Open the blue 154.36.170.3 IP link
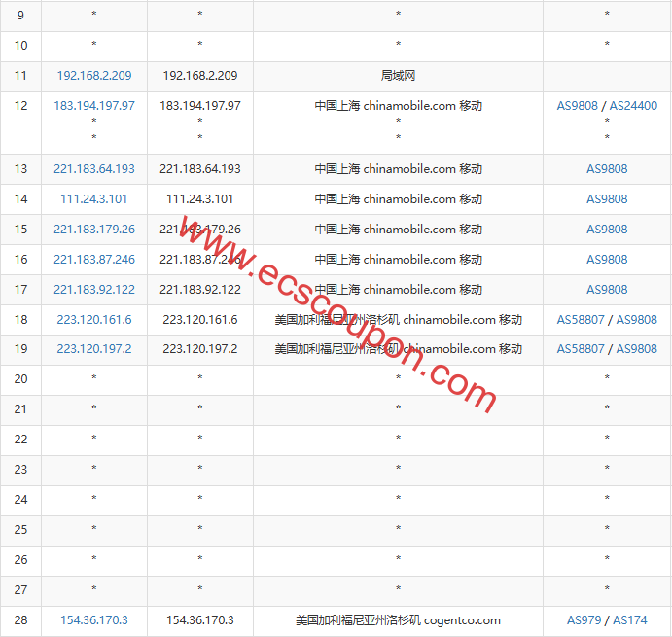 click(x=94, y=620)
